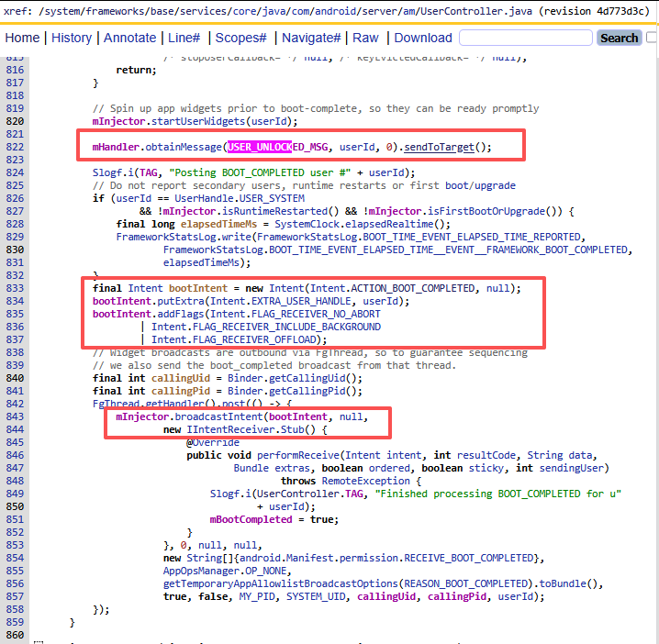Click the "Posting BOOT_COMPLETED user #" string
The image size is (659, 644).
coord(260,172)
